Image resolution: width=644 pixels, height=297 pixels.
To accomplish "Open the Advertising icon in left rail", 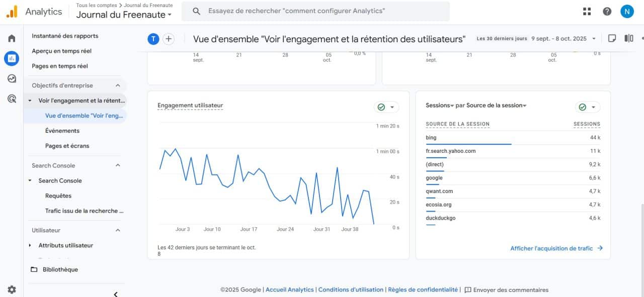I will coord(12,98).
